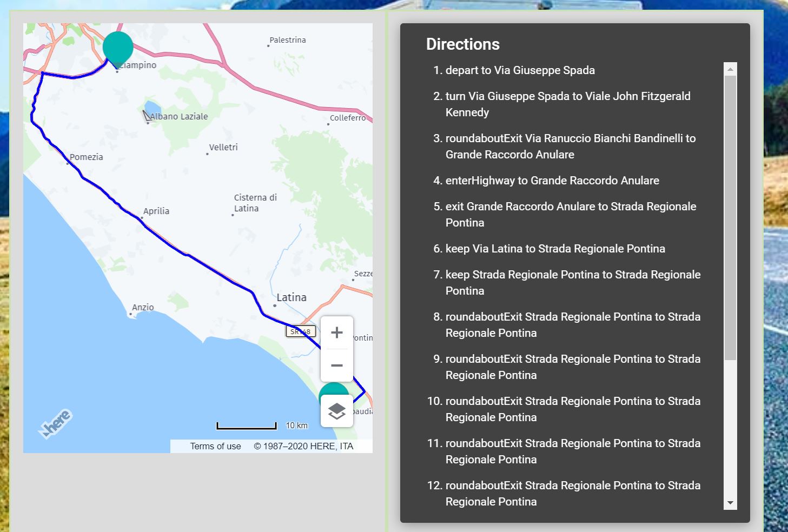This screenshot has width=788, height=532.
Task: Click the Aprilia label on map
Action: [x=156, y=211]
